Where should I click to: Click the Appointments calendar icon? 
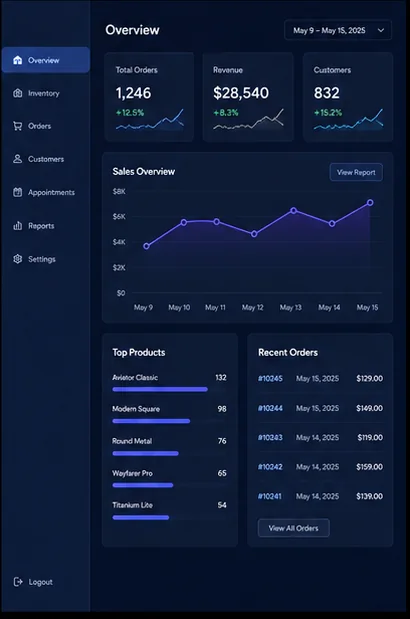pos(17,192)
